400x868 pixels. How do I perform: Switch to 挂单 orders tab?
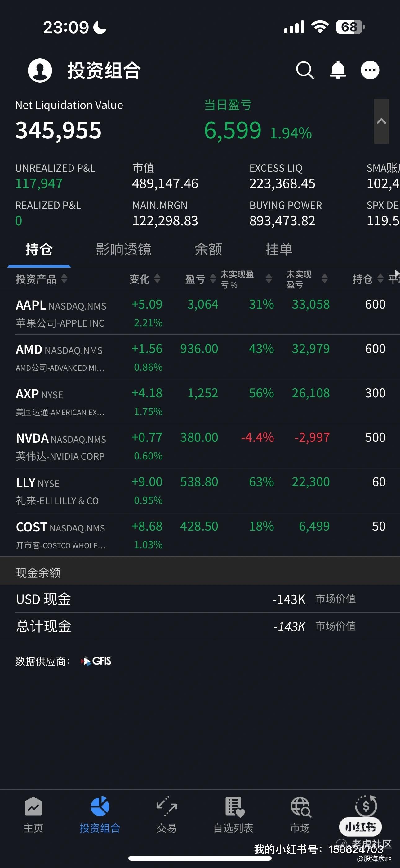pyautogui.click(x=279, y=249)
